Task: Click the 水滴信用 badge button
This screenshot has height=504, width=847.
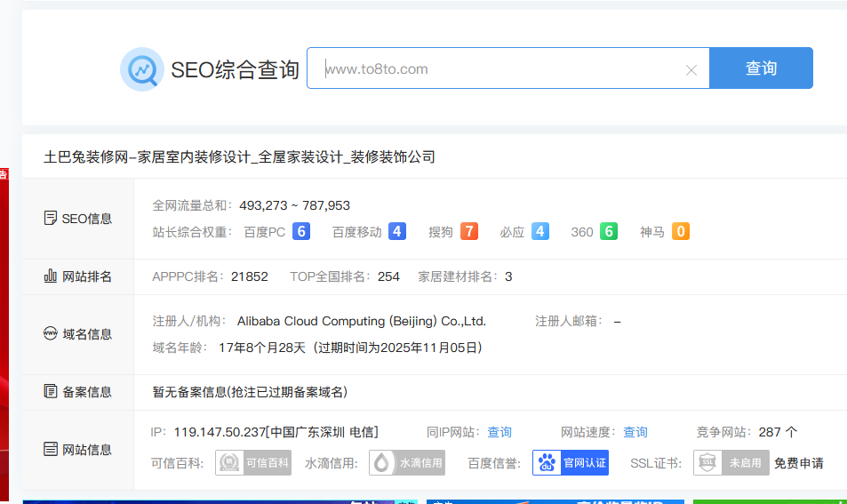Action: [407, 463]
